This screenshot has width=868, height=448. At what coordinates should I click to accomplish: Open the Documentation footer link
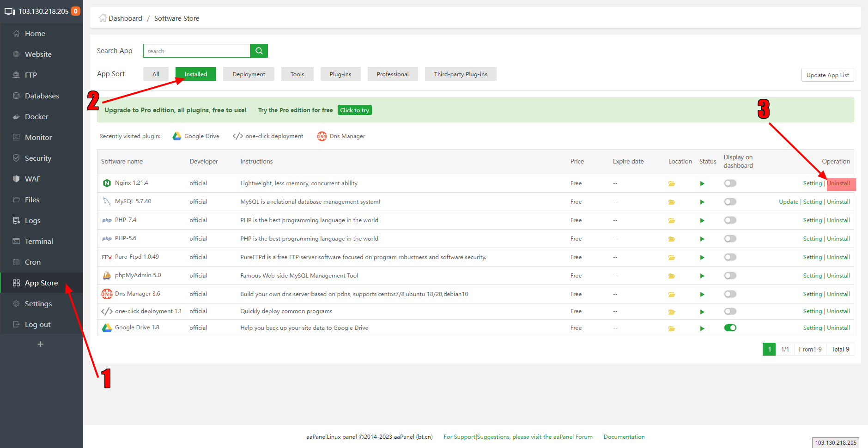coord(624,437)
